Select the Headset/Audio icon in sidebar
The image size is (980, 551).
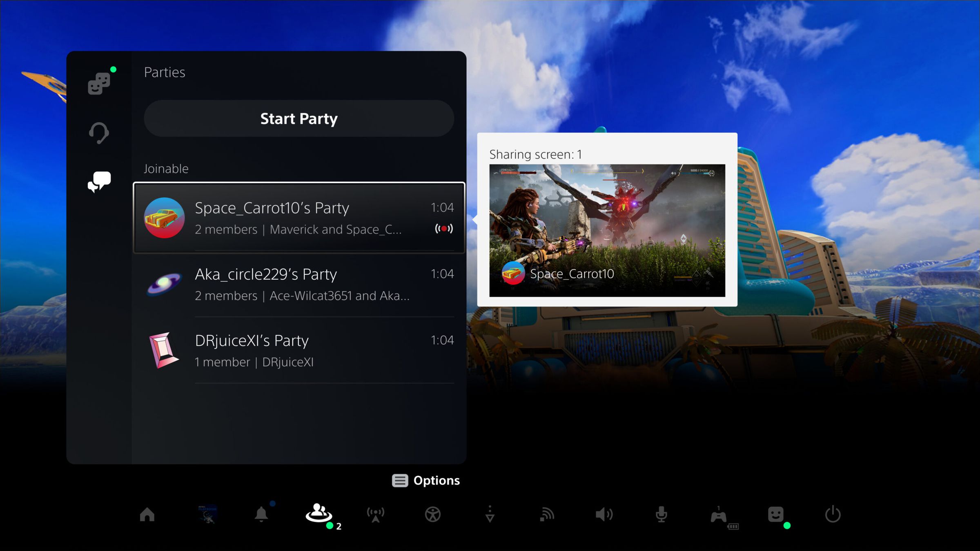pos(99,132)
